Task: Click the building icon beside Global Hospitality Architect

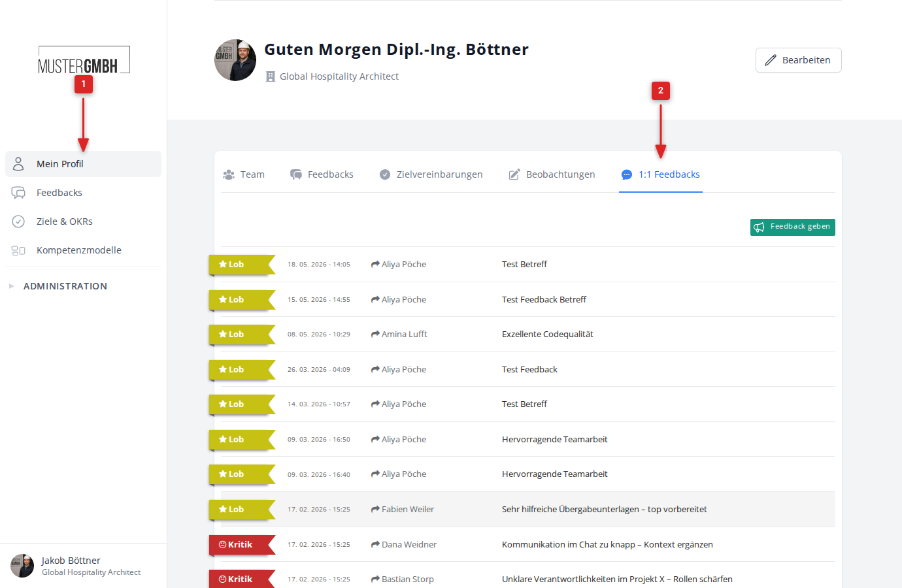Action: pyautogui.click(x=271, y=76)
